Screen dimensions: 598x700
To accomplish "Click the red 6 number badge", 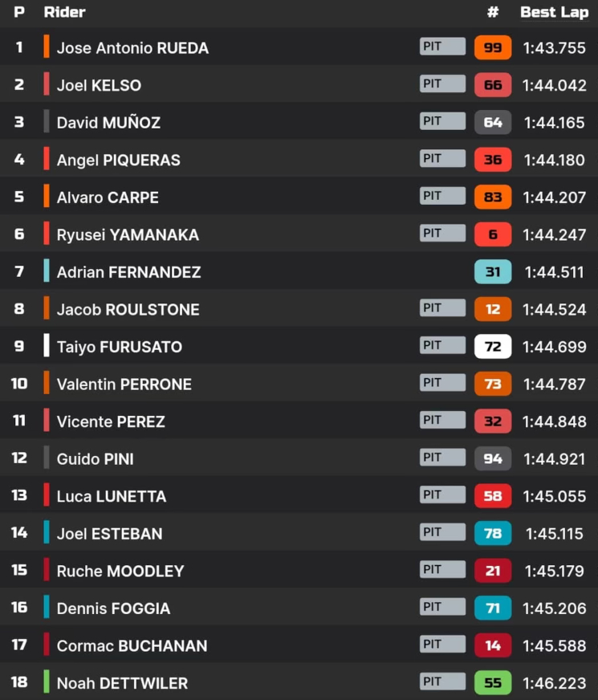I will [x=493, y=234].
